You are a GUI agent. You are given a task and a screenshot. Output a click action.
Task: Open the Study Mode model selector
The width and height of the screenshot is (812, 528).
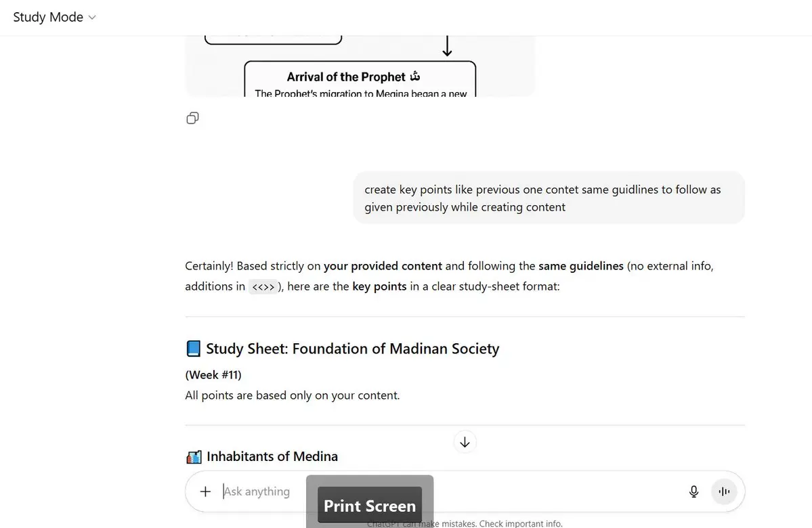click(54, 17)
